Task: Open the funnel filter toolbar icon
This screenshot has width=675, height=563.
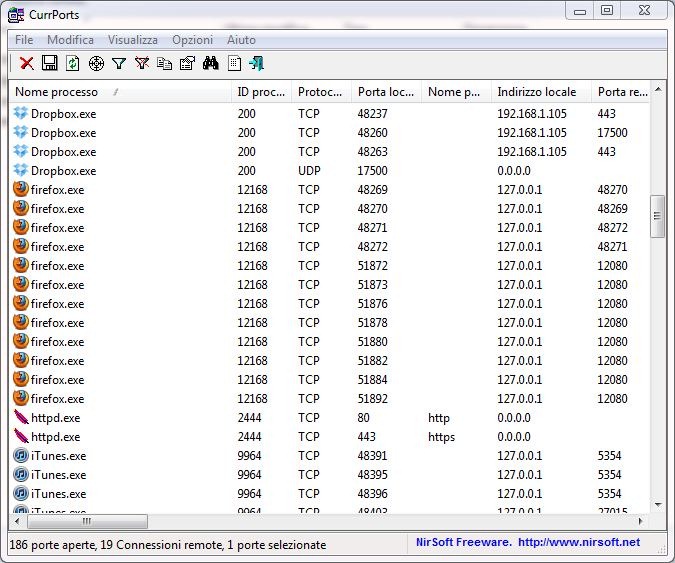Action: (x=119, y=64)
